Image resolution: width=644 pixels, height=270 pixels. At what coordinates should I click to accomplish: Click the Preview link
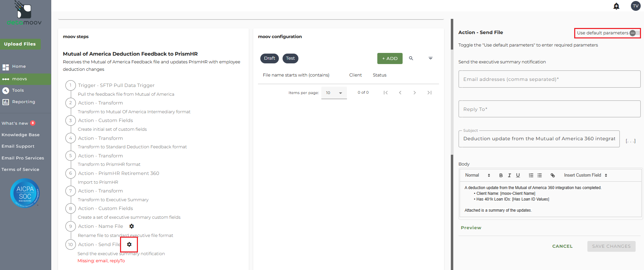pos(471,228)
